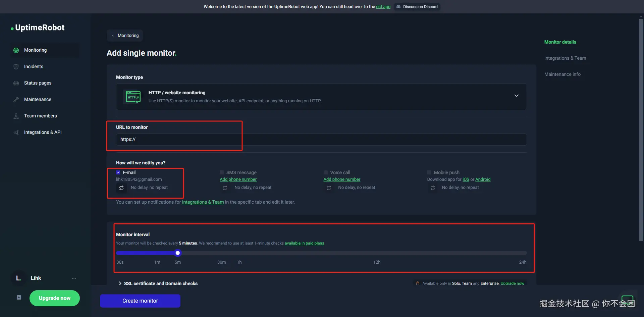This screenshot has height=317, width=644.
Task: Uncheck the E-mail notification checkbox
Action: click(x=118, y=172)
